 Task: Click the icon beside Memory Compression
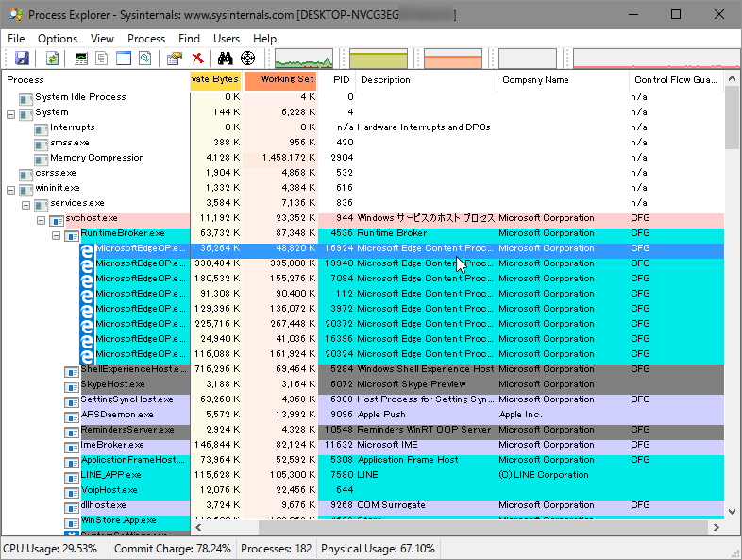click(41, 160)
